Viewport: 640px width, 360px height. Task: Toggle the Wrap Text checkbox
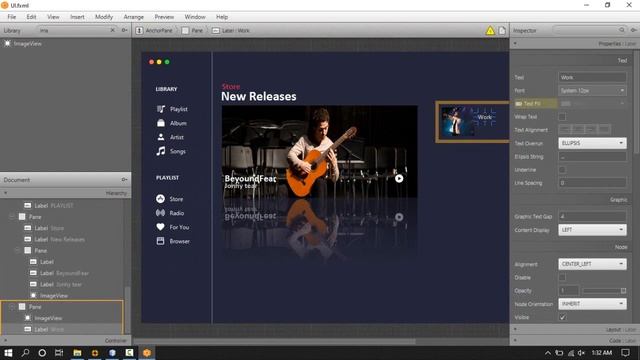click(x=562, y=117)
